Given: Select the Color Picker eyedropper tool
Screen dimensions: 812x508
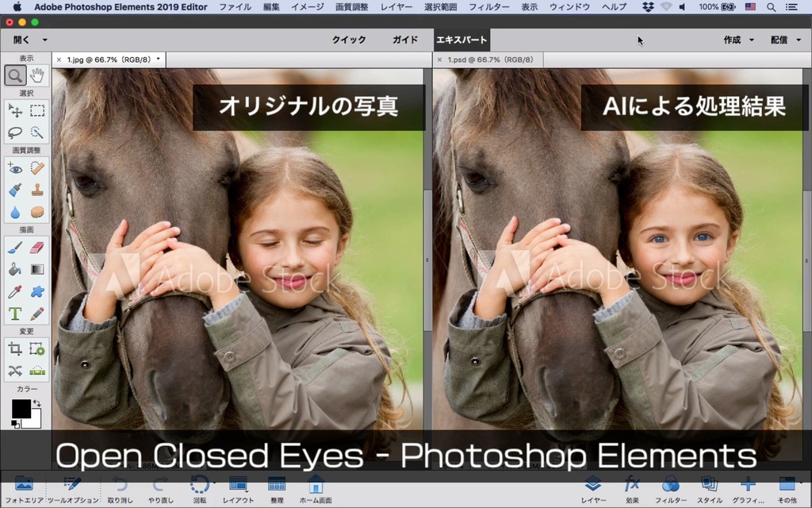Looking at the screenshot, I should pyautogui.click(x=15, y=292).
